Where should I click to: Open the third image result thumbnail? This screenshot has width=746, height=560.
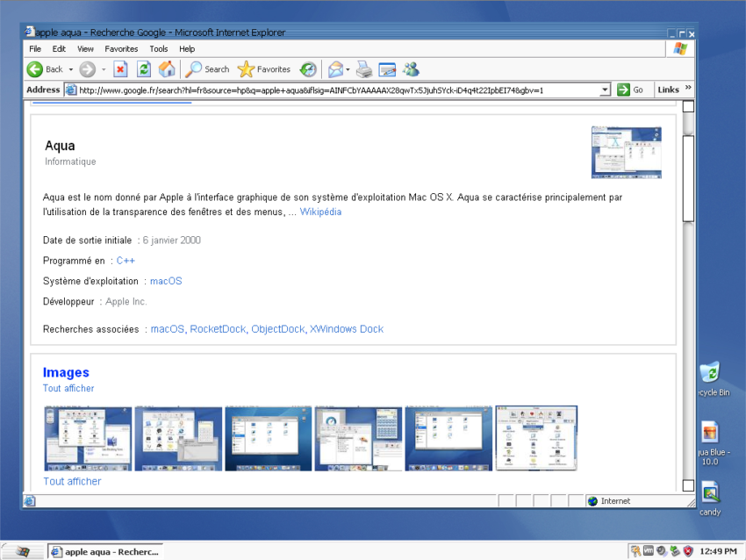click(269, 438)
